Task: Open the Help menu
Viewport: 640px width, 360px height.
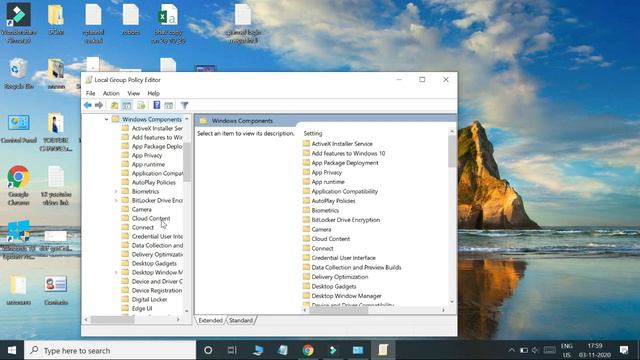Action: (x=153, y=93)
